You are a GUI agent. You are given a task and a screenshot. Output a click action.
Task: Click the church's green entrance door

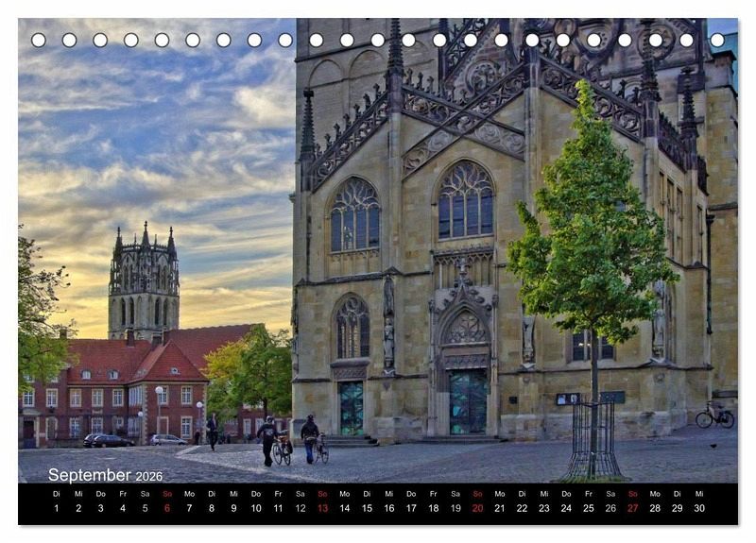468,402
